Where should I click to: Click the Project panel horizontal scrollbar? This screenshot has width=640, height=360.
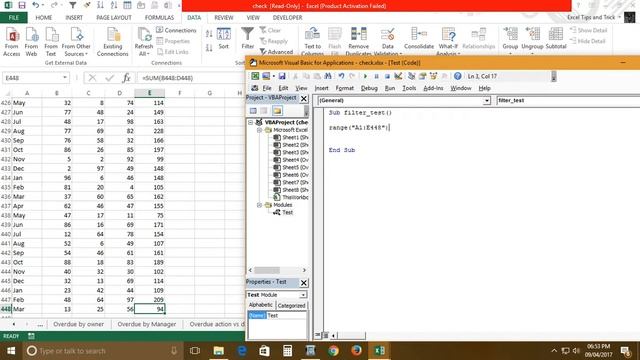tap(277, 270)
